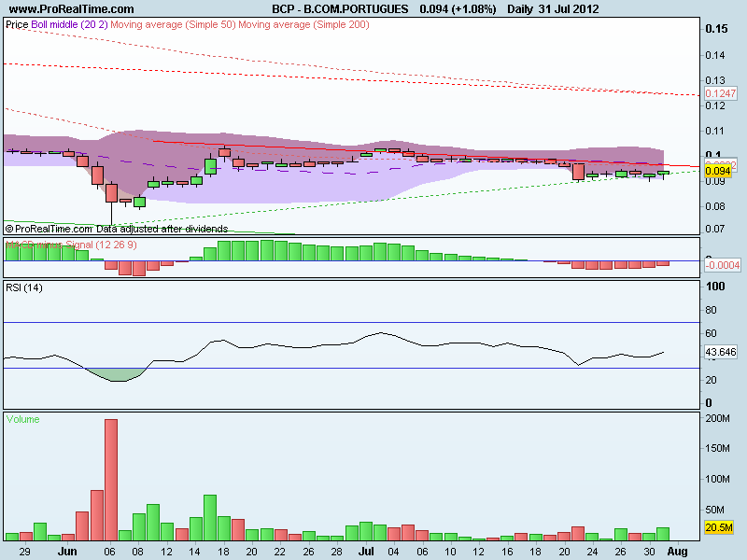Click the 16 date axis label
Viewport: 747px width, 560px height.
point(507,552)
